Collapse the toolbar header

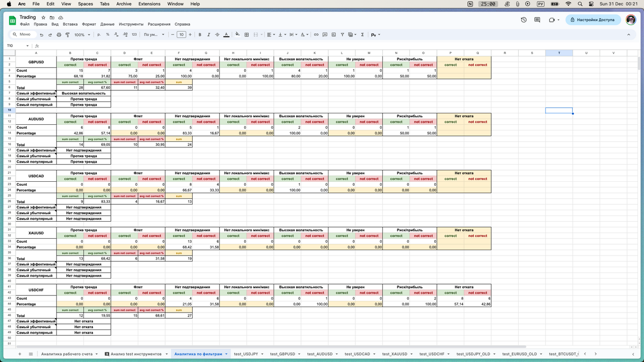(629, 35)
